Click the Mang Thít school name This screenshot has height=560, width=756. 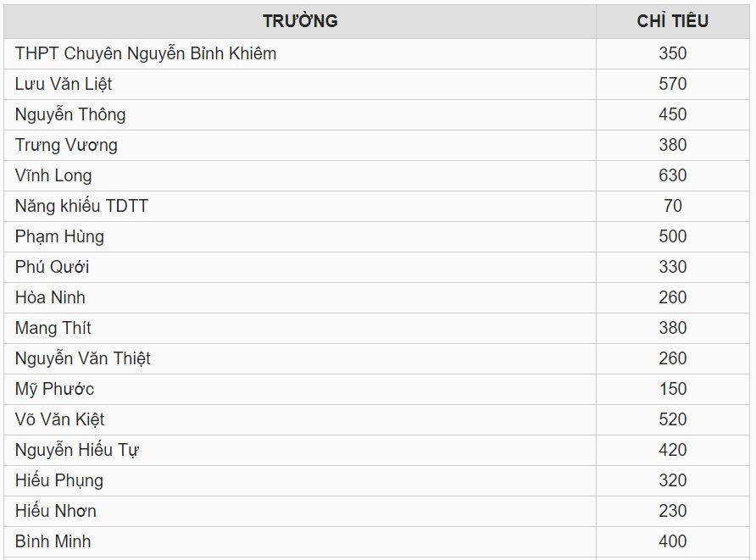click(53, 328)
